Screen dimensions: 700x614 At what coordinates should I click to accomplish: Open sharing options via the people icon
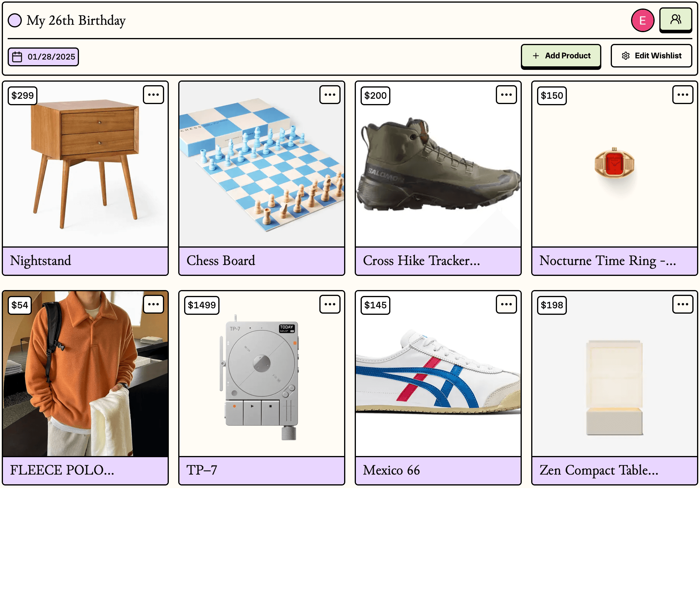(x=675, y=20)
